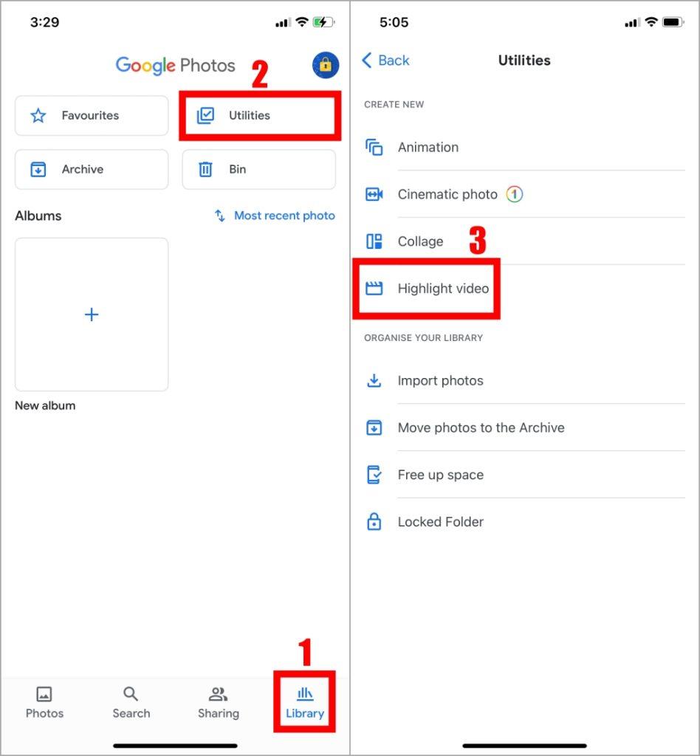Tap the Google Photos logo
700x756 pixels.
pos(175,65)
